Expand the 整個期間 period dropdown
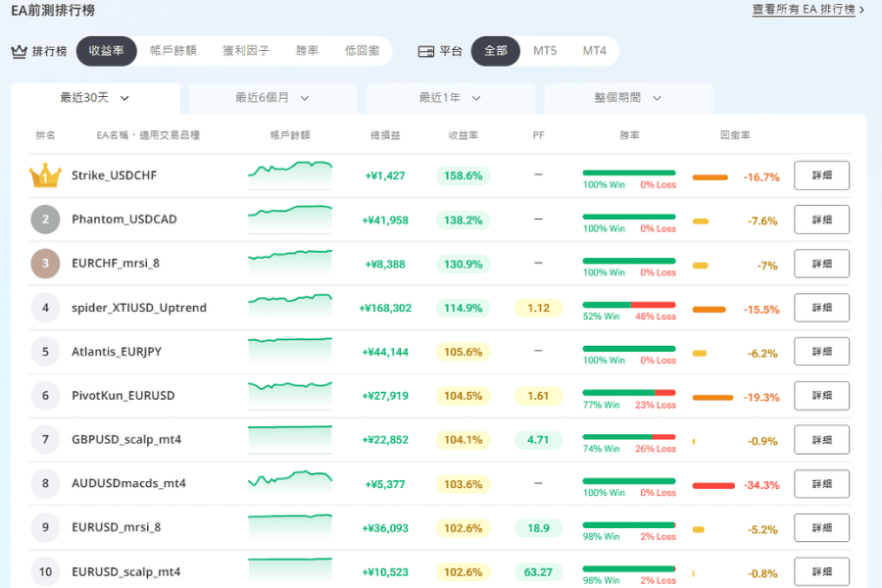This screenshot has width=882, height=588. click(628, 98)
